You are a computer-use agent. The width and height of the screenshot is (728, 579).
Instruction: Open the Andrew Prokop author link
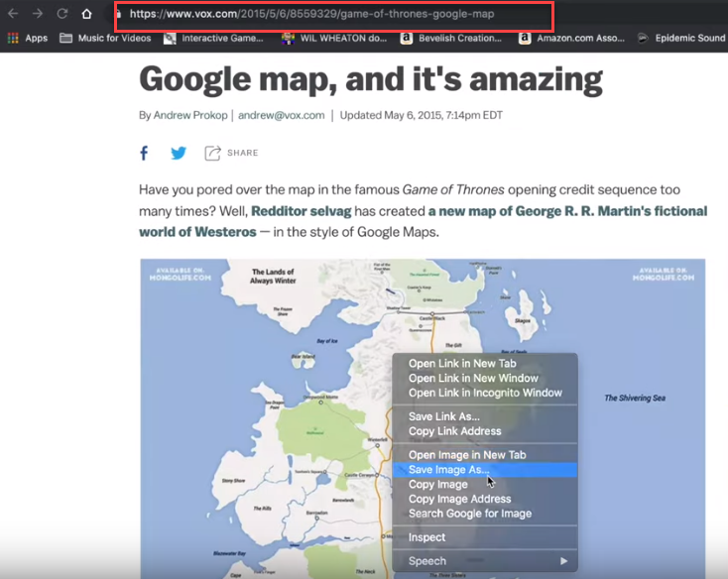coord(190,115)
